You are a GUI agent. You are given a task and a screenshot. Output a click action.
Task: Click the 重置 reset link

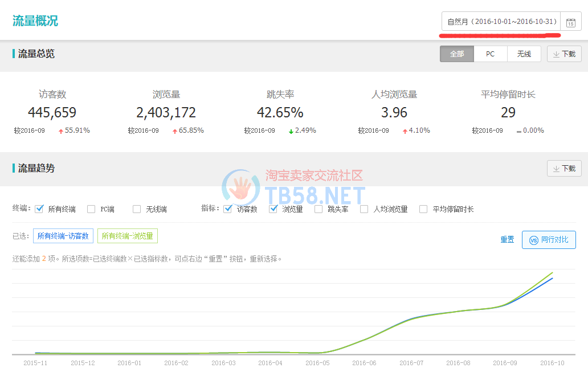click(507, 240)
